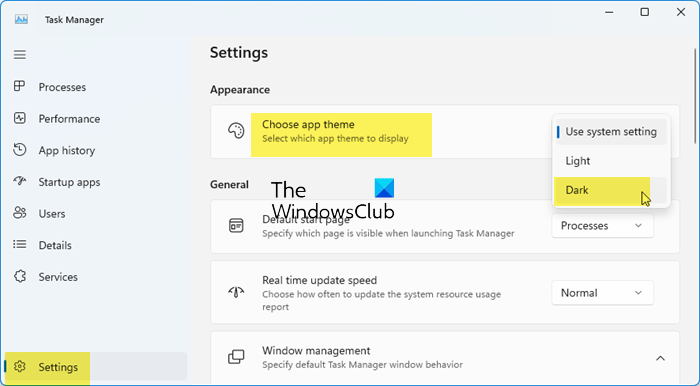This screenshot has height=386, width=700.
Task: Click the Window management title text
Action: pyautogui.click(x=316, y=351)
